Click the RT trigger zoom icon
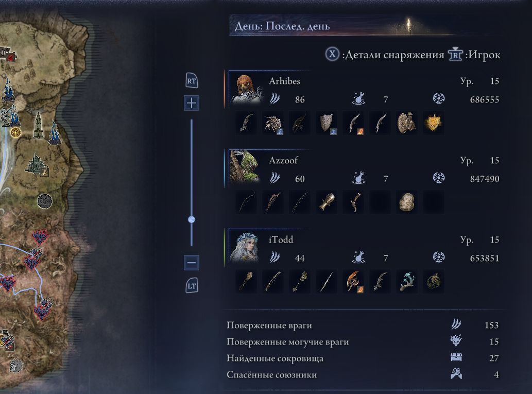The image size is (532, 394). click(192, 81)
